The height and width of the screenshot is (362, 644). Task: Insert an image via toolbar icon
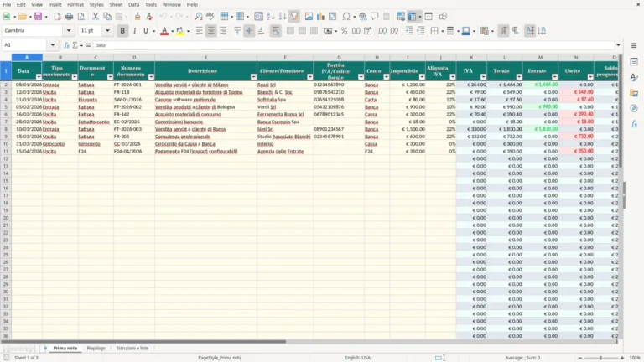tap(309, 17)
